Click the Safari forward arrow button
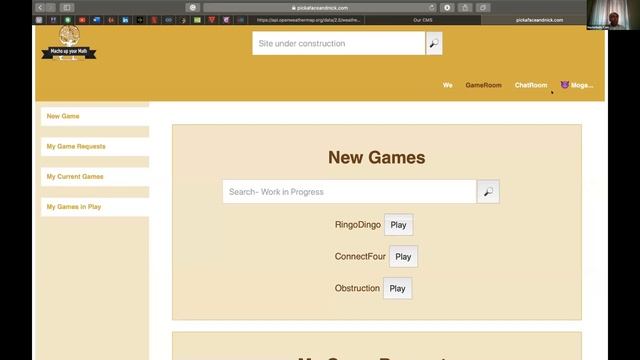The image size is (640, 360). [x=51, y=7]
